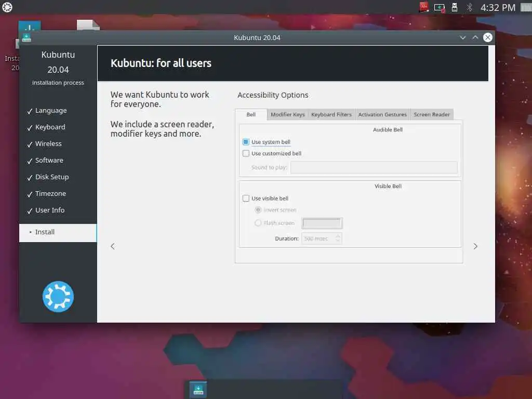Decrease the bell Duration with the down arrow
532x399 pixels.
(x=338, y=241)
